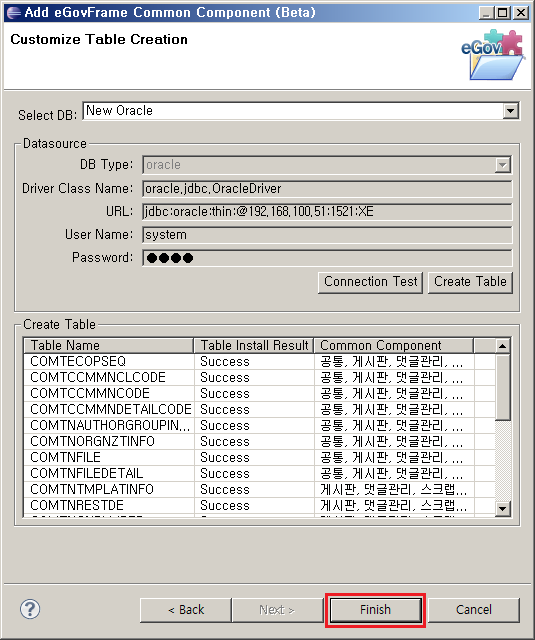Sort by Table Name column header

109,346
